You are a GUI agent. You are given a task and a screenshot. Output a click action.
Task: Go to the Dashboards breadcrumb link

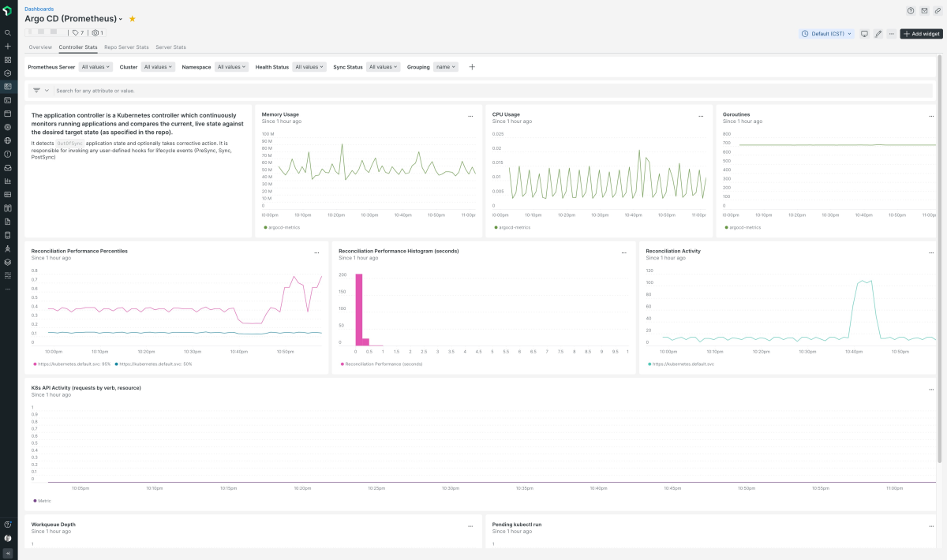point(39,9)
